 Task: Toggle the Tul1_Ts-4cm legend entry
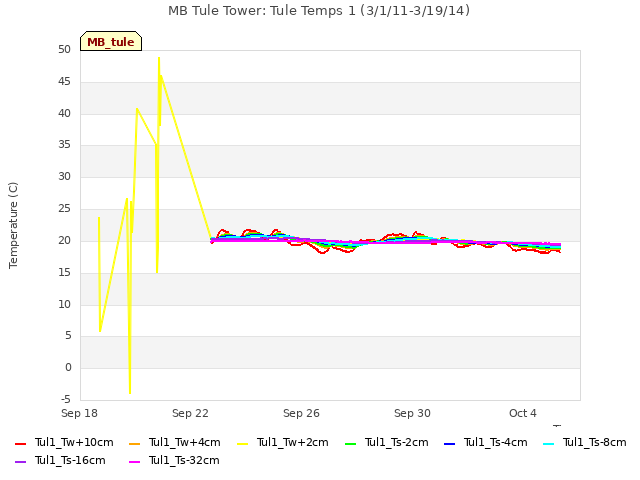click(x=486, y=442)
